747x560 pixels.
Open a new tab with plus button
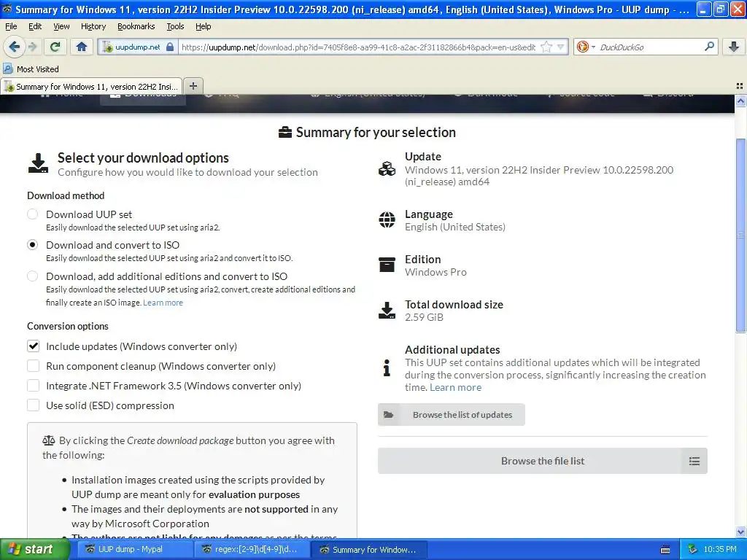point(193,86)
